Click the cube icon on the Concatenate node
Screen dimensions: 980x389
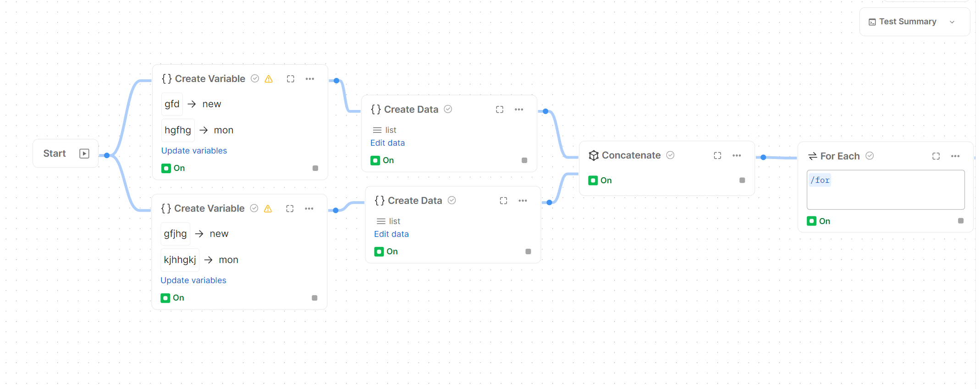[594, 155]
